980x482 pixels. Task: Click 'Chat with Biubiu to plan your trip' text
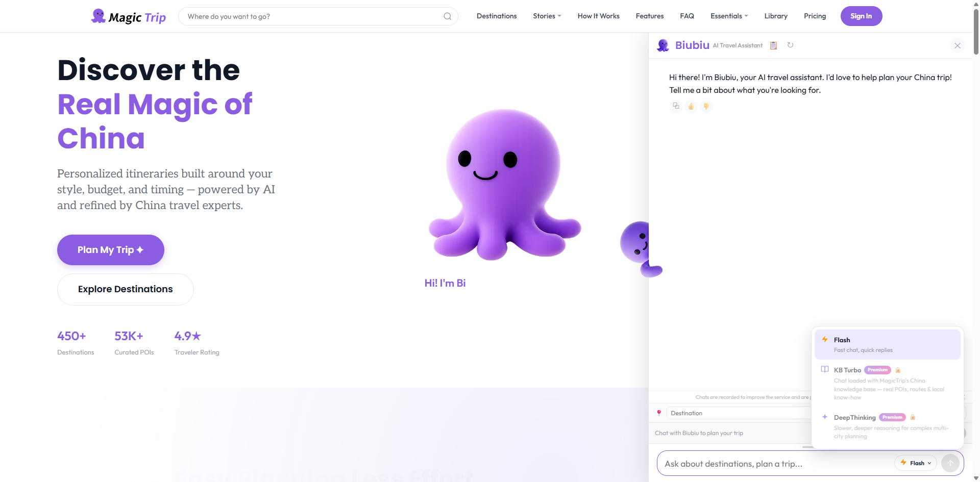[699, 433]
